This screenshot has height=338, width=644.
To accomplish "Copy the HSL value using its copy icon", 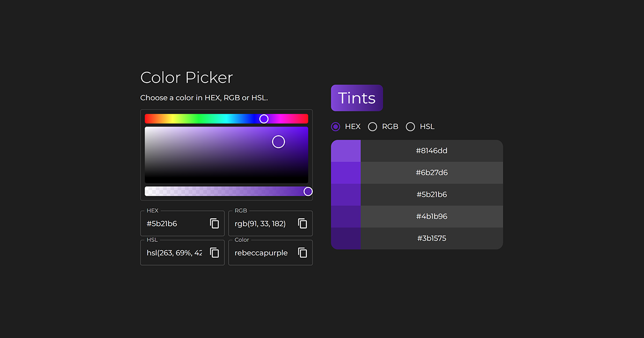I will tap(214, 253).
